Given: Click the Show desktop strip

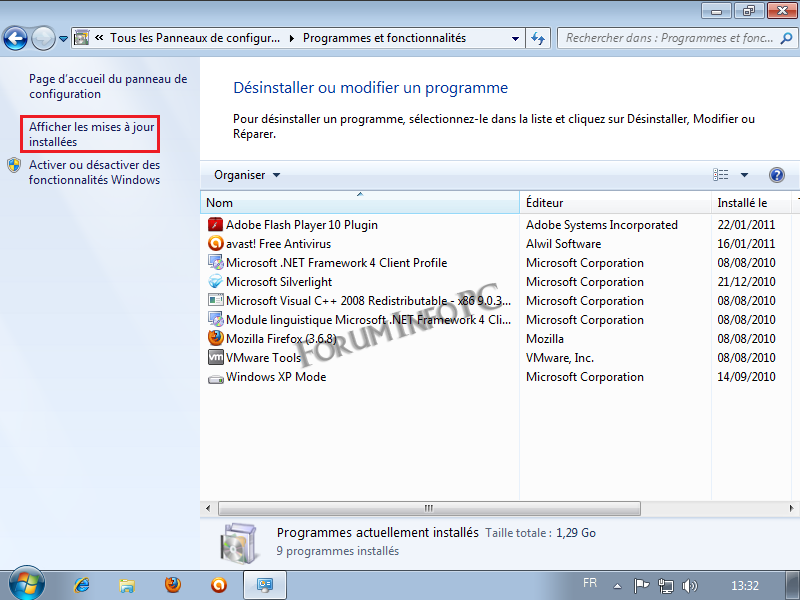Looking at the screenshot, I should 791,585.
